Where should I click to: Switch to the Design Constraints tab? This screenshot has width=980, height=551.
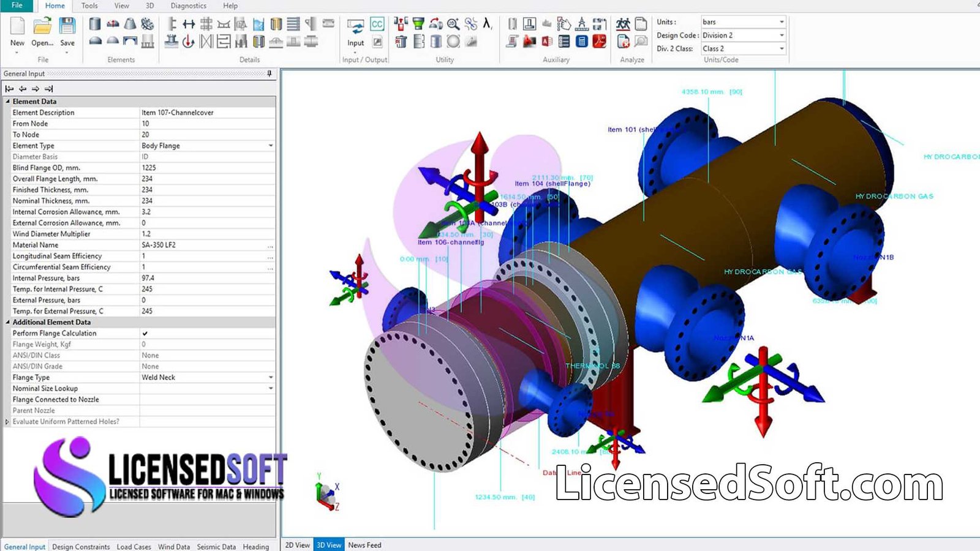[81, 547]
